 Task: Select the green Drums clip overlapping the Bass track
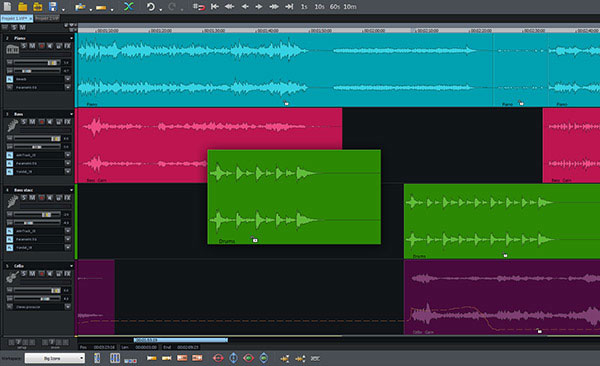point(294,197)
